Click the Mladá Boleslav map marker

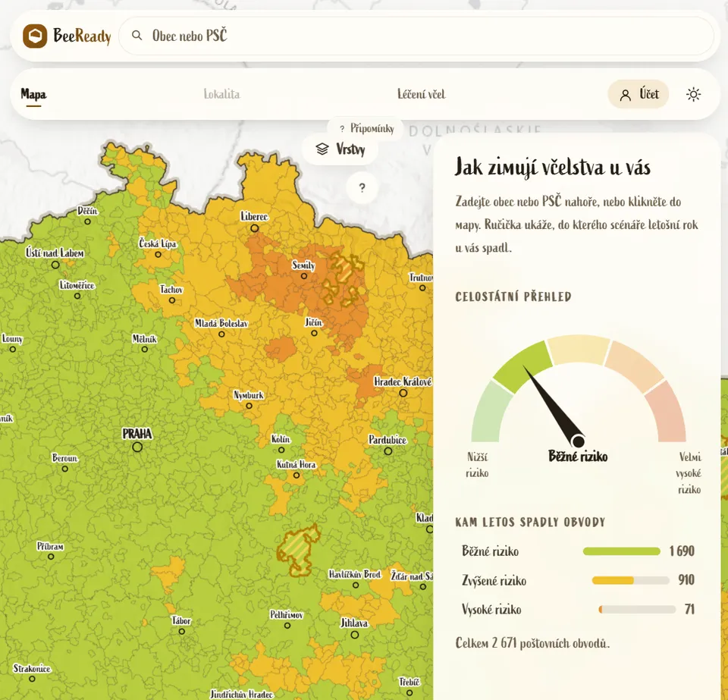(221, 334)
